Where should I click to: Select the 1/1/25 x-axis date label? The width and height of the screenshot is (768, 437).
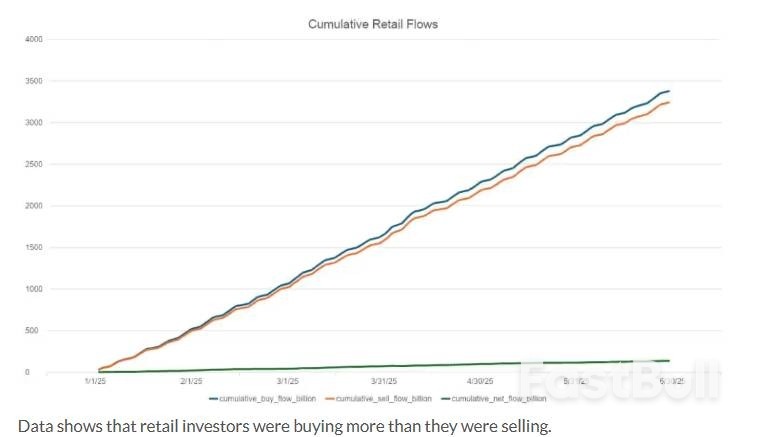97,381
